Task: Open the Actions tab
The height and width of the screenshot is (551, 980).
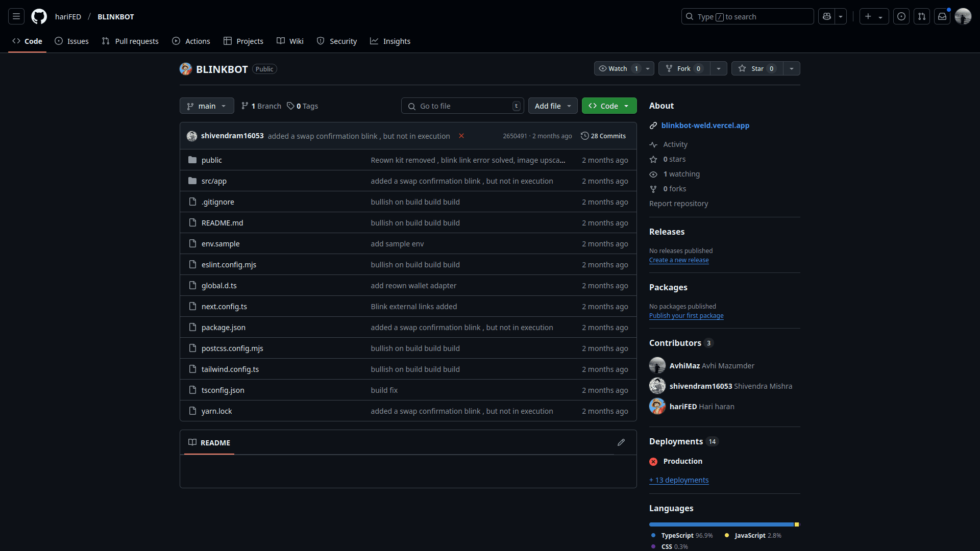Action: click(x=191, y=41)
